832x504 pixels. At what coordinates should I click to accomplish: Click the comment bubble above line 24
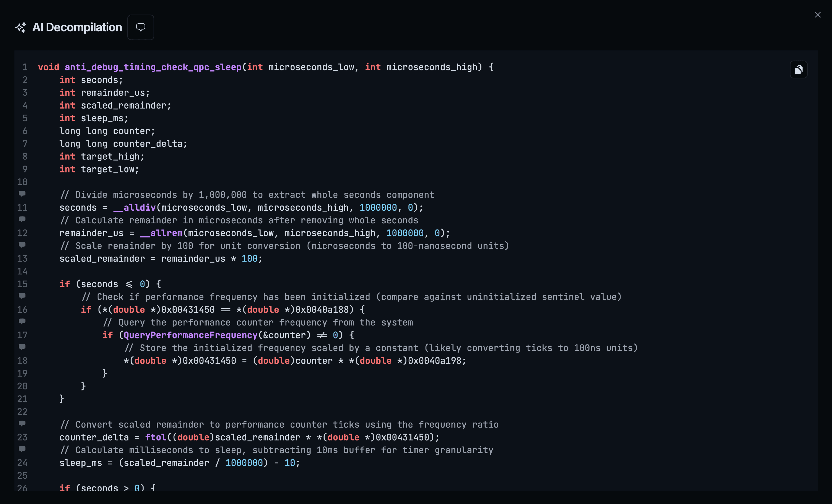coord(22,449)
